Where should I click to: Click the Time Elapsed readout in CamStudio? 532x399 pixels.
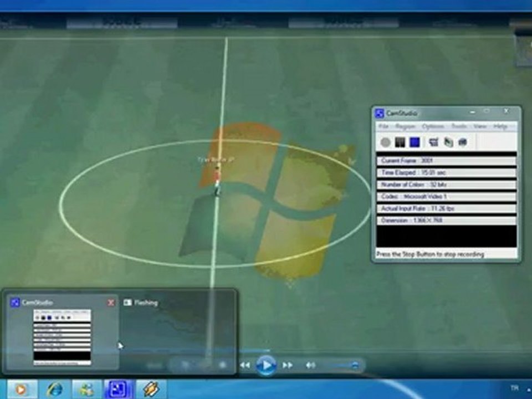pyautogui.click(x=446, y=173)
